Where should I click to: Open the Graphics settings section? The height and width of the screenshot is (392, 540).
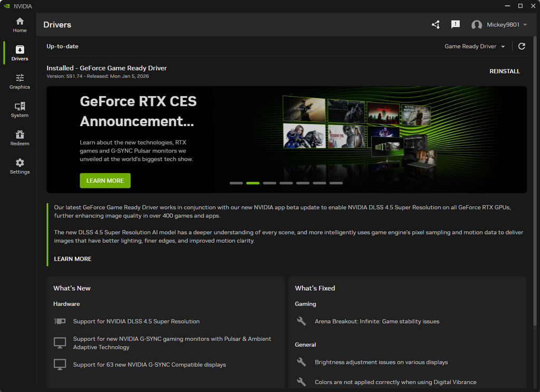click(x=20, y=81)
